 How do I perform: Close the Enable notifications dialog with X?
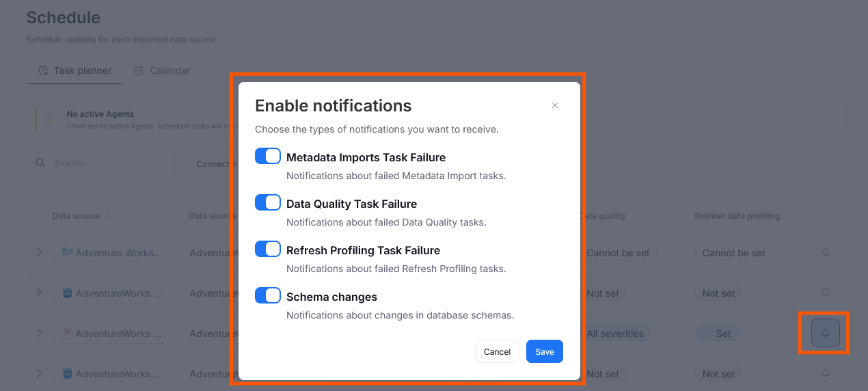click(x=555, y=105)
